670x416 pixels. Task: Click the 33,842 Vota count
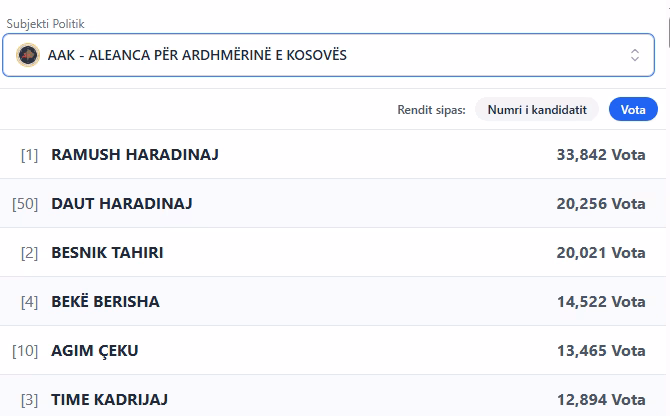[x=600, y=155]
